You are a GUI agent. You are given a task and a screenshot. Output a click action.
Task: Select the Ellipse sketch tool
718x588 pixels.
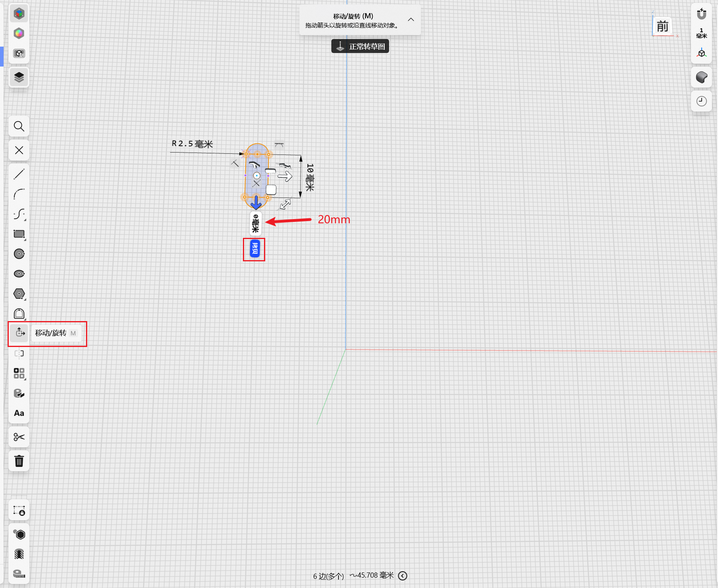click(x=19, y=274)
